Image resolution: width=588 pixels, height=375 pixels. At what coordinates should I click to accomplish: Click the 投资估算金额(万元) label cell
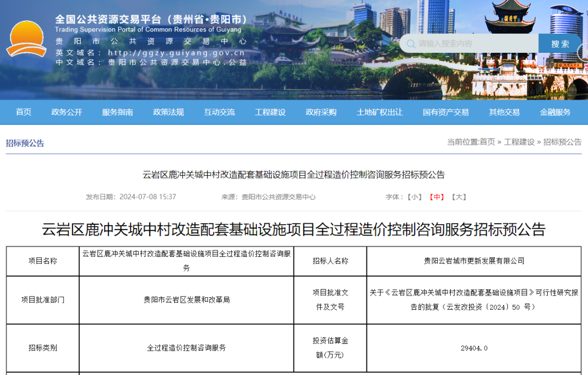point(330,348)
